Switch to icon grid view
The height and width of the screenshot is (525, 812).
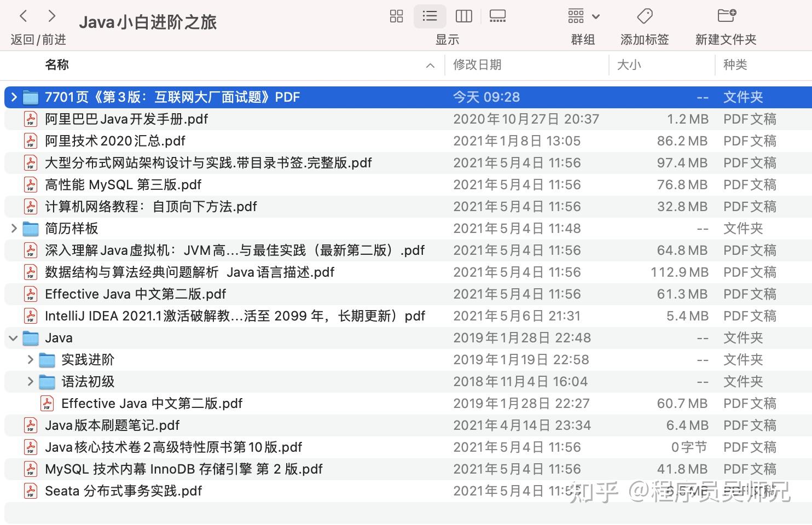coord(397,16)
